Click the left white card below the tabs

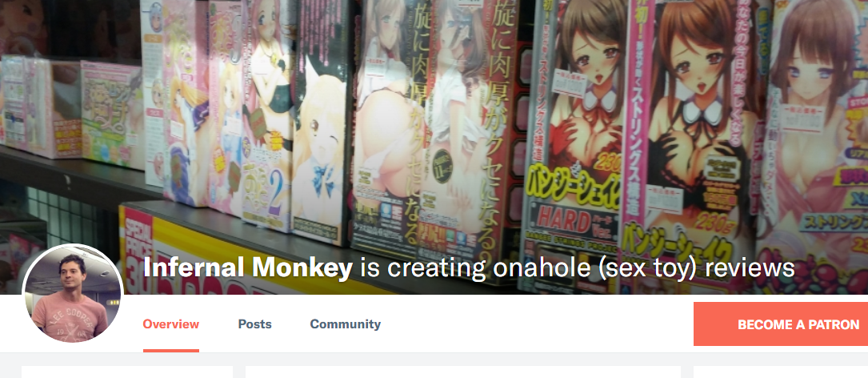tap(126, 372)
